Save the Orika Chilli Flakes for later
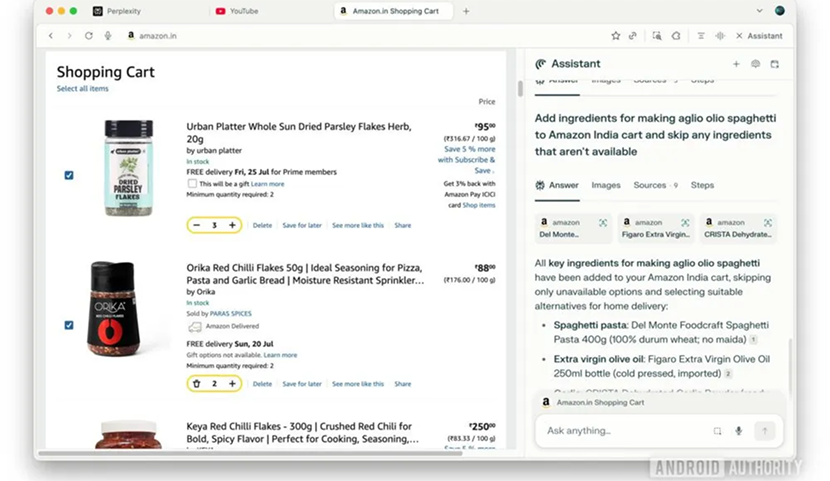This screenshot has width=830, height=481. pyautogui.click(x=302, y=384)
